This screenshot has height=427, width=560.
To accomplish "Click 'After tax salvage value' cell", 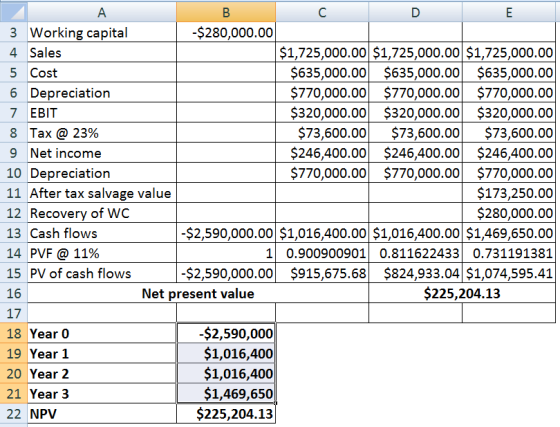I will pos(102,193).
